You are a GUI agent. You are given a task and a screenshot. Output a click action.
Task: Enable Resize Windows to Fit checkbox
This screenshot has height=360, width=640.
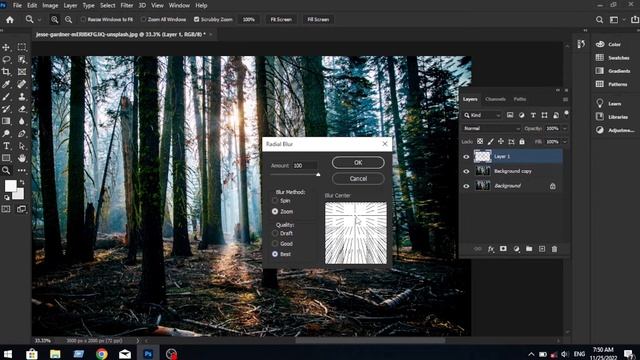(x=83, y=20)
